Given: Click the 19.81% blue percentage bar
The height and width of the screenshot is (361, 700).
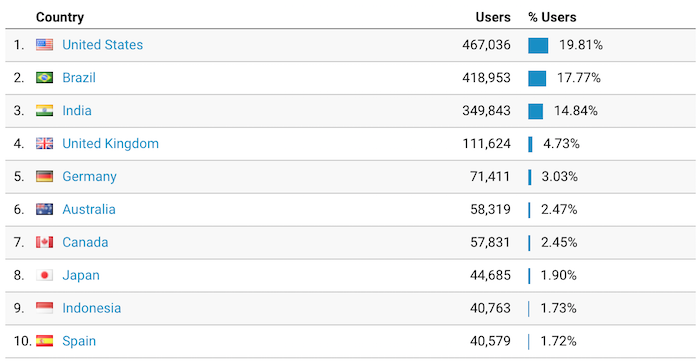Looking at the screenshot, I should pos(538,46).
